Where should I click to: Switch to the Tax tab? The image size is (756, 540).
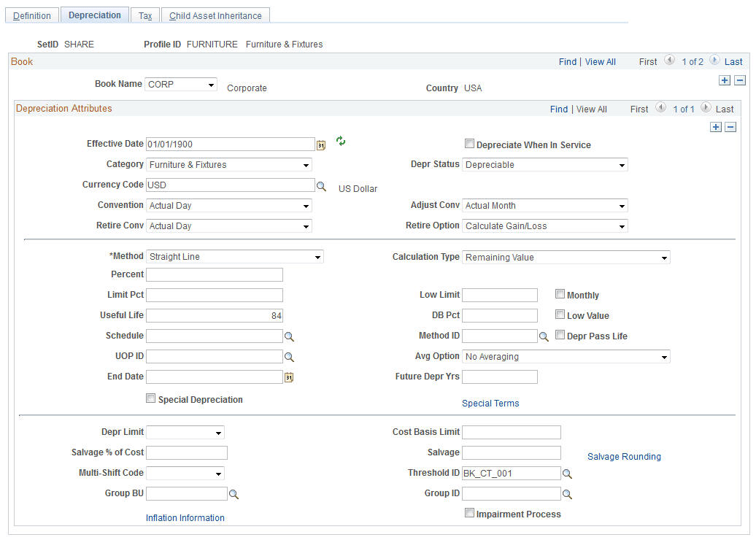[145, 15]
